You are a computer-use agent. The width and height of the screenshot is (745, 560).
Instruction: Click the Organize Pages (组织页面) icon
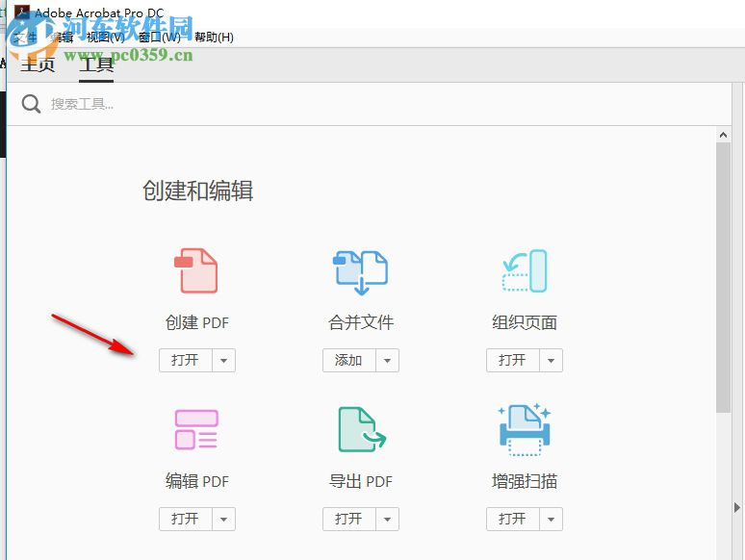[x=525, y=270]
